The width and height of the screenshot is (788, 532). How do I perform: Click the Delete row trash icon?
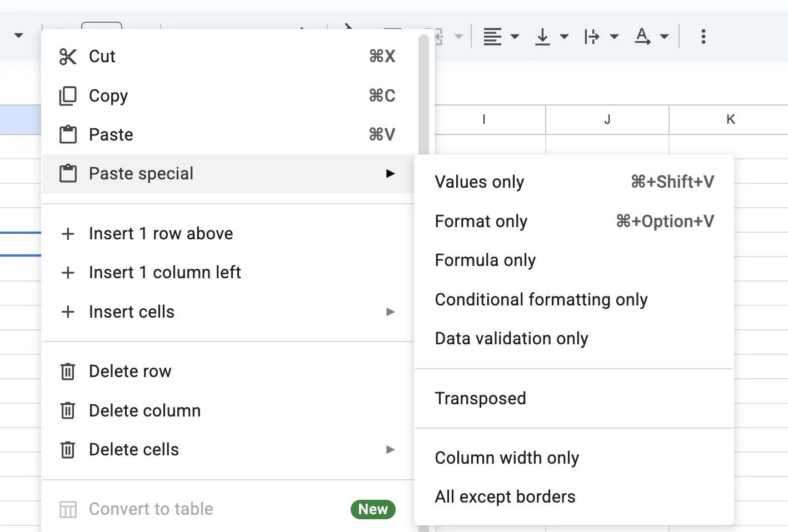click(x=67, y=371)
